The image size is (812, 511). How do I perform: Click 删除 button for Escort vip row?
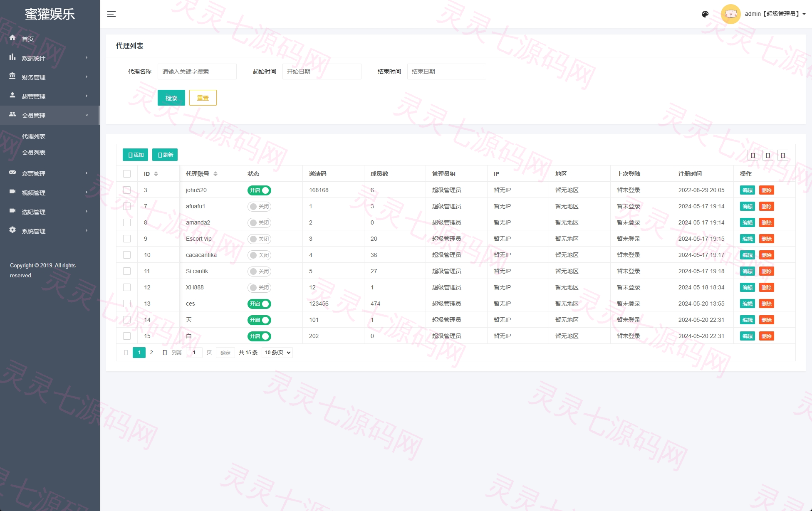click(766, 239)
